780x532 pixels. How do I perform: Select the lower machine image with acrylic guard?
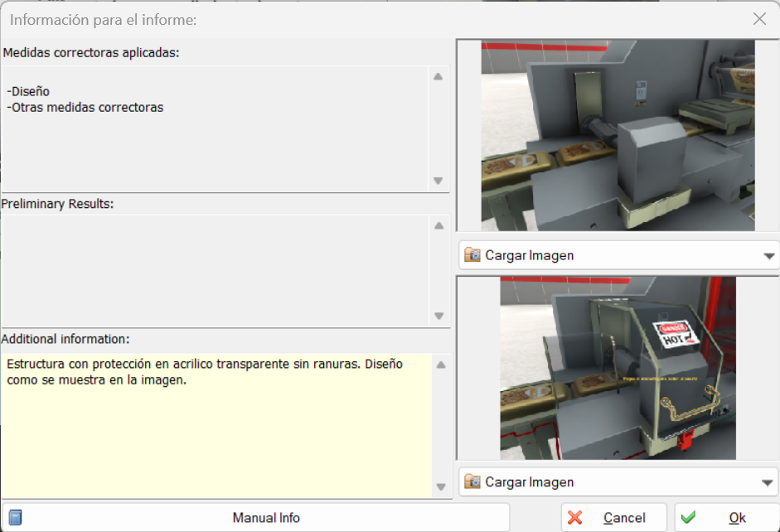click(x=618, y=368)
